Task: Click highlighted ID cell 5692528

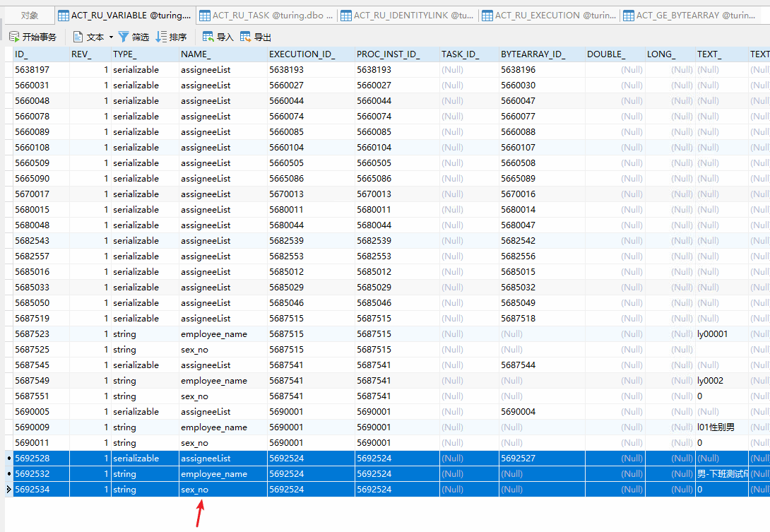Action: [x=41, y=459]
